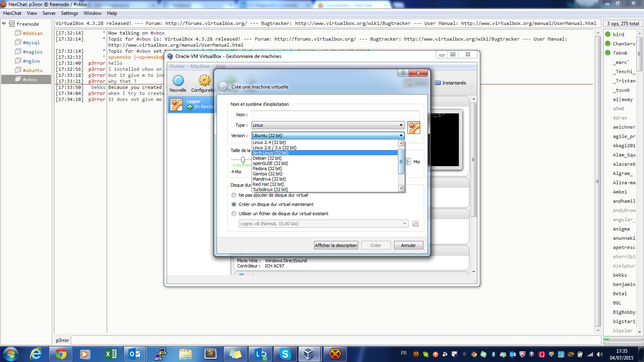The height and width of the screenshot is (362, 644).
Task: Open Outlook from the taskbar
Action: [x=136, y=354]
